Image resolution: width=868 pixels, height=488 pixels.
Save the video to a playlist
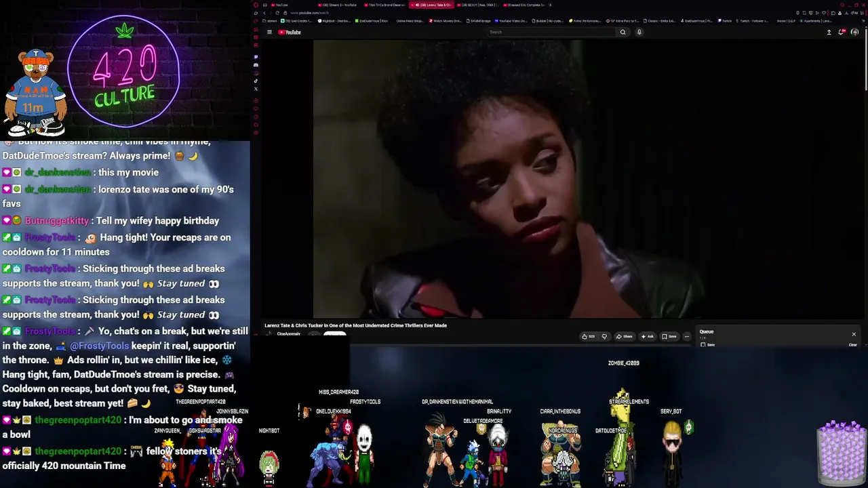click(668, 336)
